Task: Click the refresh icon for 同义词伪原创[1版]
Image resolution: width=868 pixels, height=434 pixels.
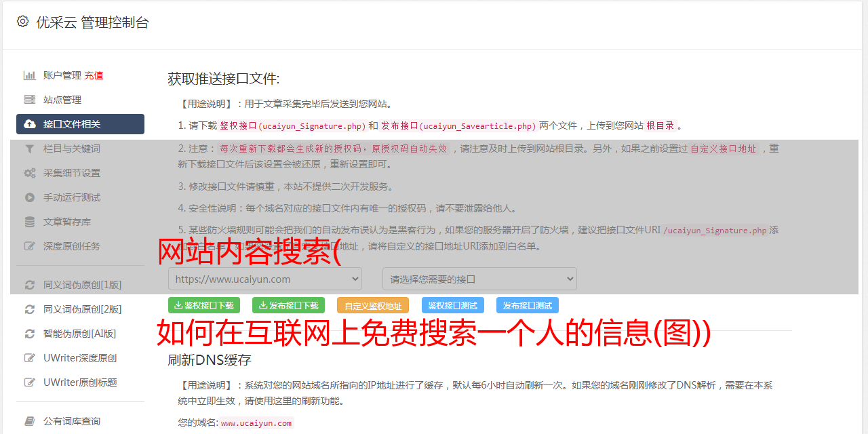Action: coord(30,285)
